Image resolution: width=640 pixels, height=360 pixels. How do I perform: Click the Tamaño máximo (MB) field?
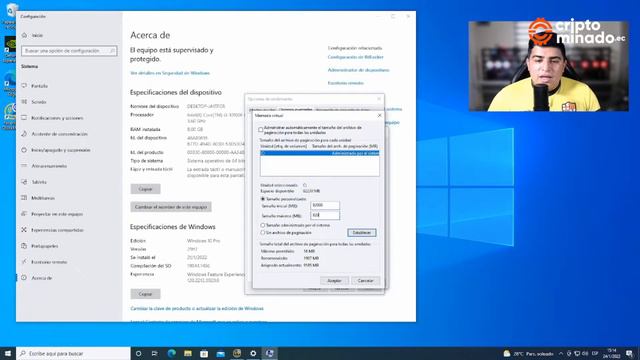(x=325, y=215)
